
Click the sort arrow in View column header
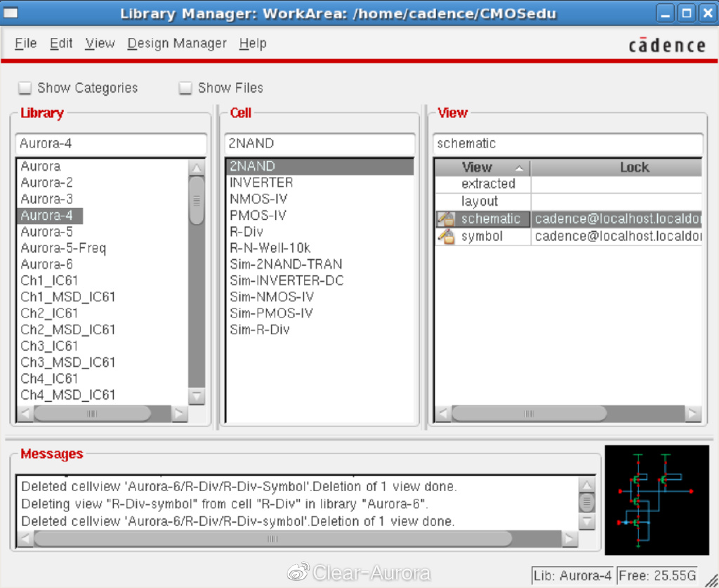[519, 169]
